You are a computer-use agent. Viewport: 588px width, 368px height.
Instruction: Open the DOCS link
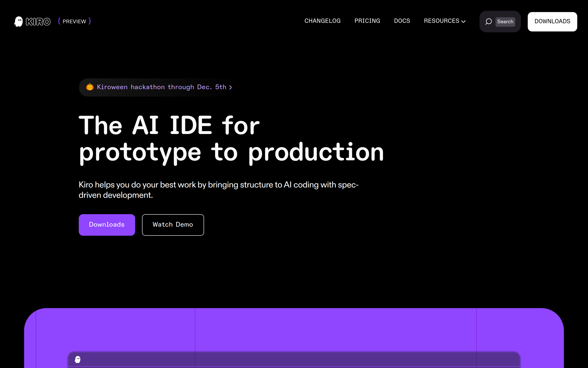(402, 21)
